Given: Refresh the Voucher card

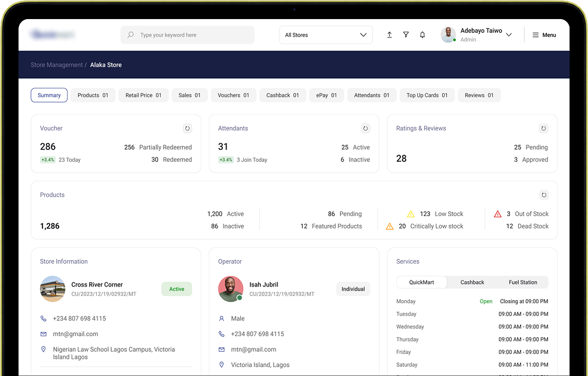Looking at the screenshot, I should [x=187, y=128].
